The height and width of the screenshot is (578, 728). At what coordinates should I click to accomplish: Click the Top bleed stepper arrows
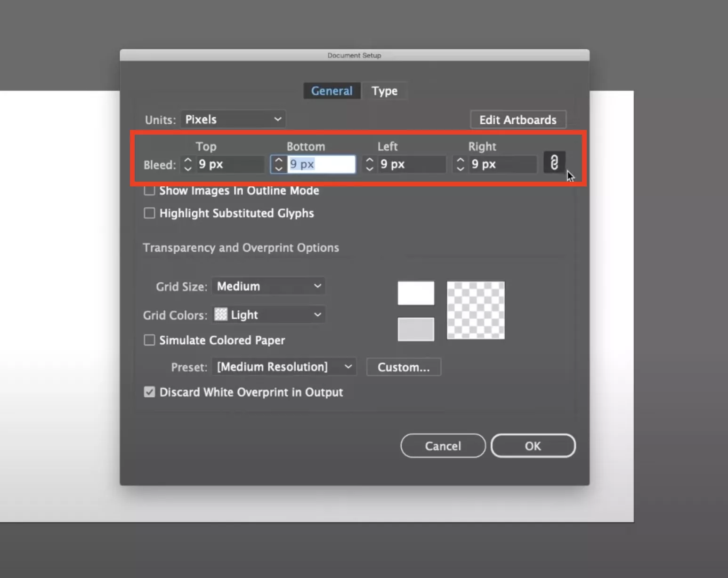click(188, 164)
